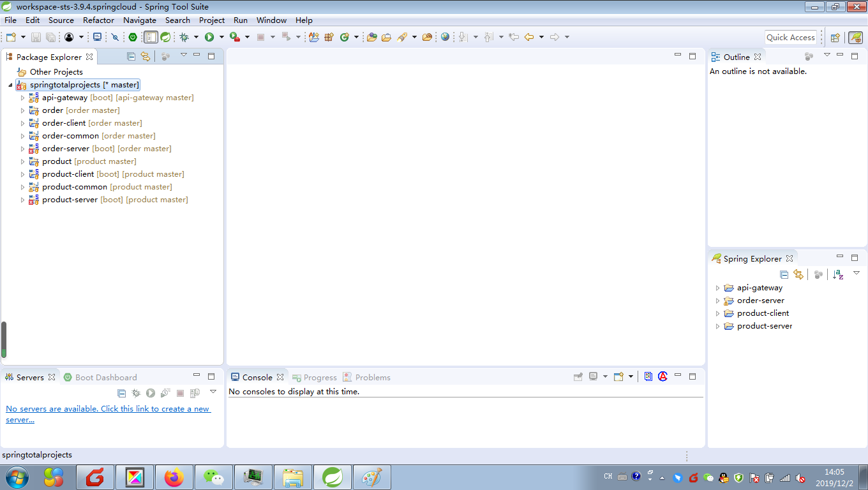Screen dimensions: 868x490
Task: Click the Open Type toolbar icon
Action: click(372, 37)
